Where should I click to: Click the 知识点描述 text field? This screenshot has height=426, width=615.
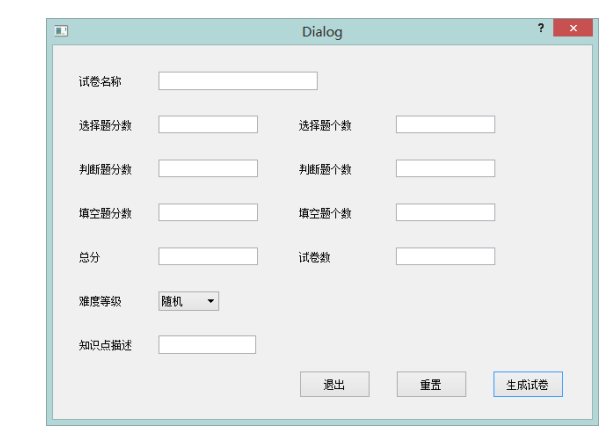(207, 345)
